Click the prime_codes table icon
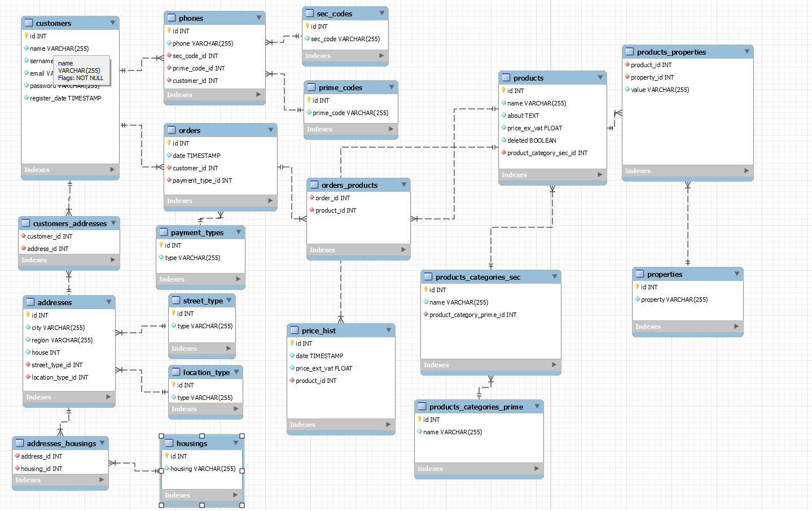812x511 pixels. [311, 87]
